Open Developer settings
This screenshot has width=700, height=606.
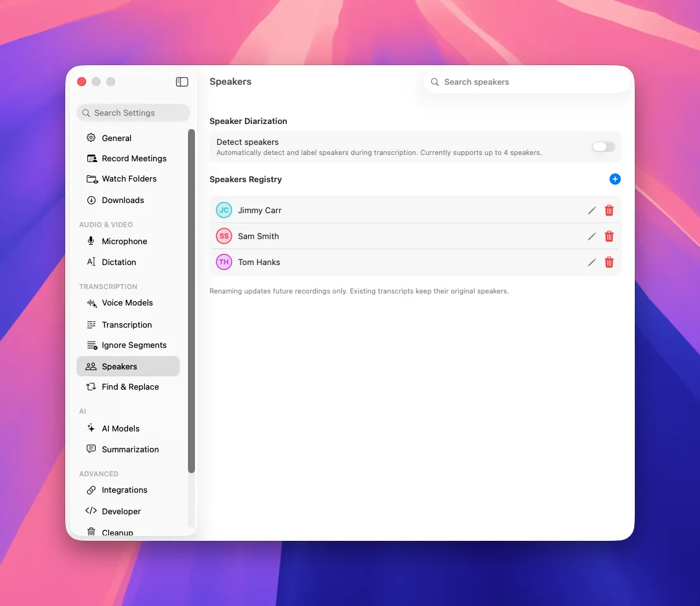(x=128, y=511)
